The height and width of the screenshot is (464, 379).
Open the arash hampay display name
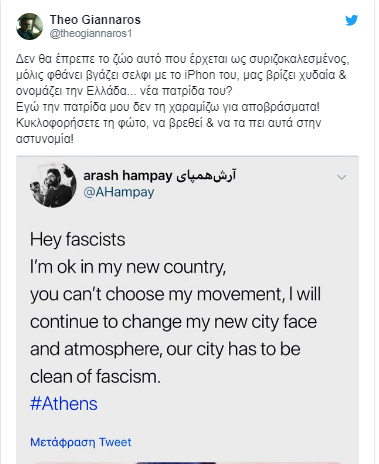128,175
